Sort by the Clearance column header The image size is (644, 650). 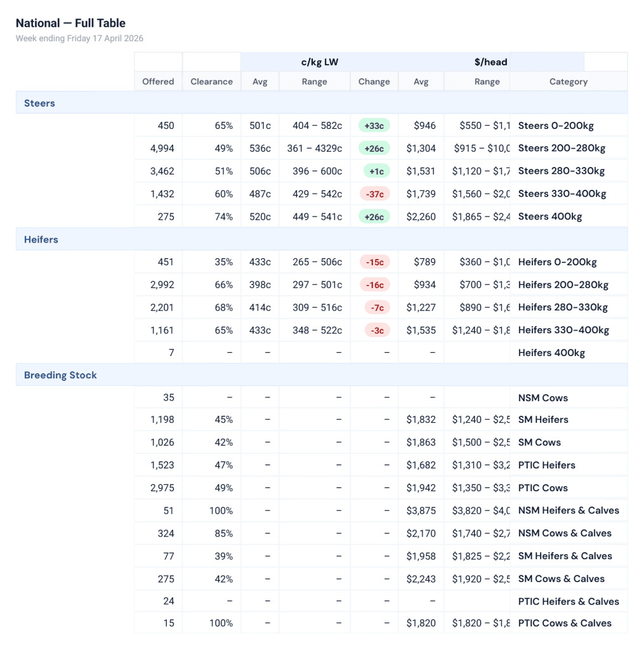coord(211,81)
